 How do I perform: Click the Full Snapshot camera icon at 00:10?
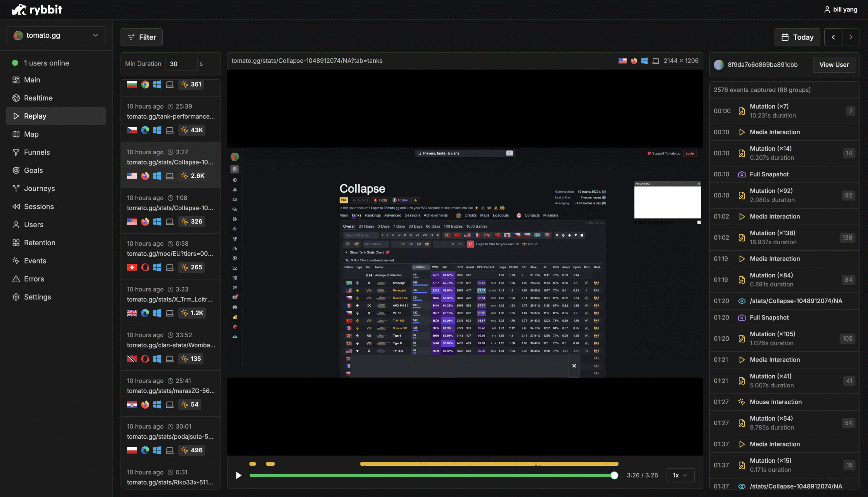(x=742, y=174)
